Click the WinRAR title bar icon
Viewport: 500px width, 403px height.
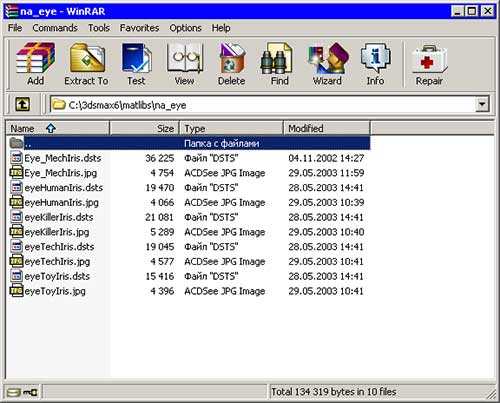12,11
